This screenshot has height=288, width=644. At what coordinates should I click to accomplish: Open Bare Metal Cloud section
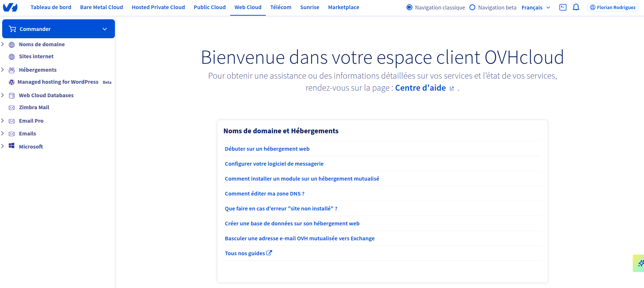point(101,7)
